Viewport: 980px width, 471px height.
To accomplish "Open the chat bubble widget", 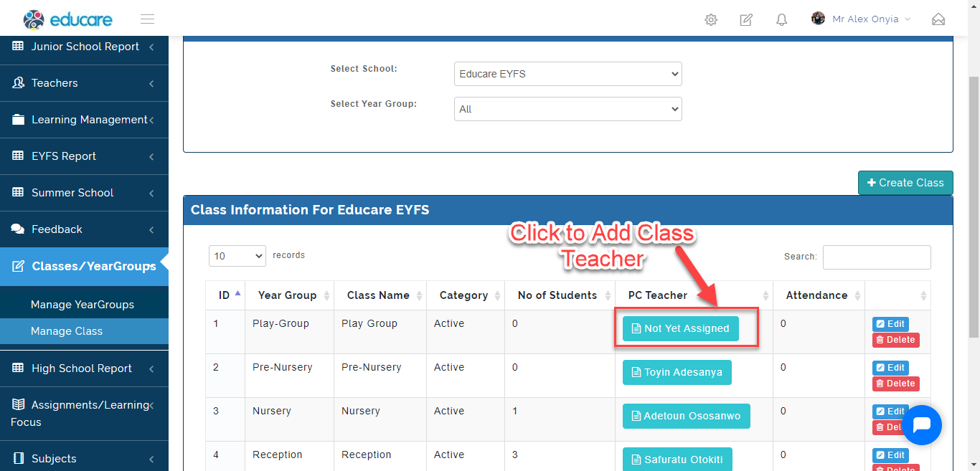I will [922, 425].
